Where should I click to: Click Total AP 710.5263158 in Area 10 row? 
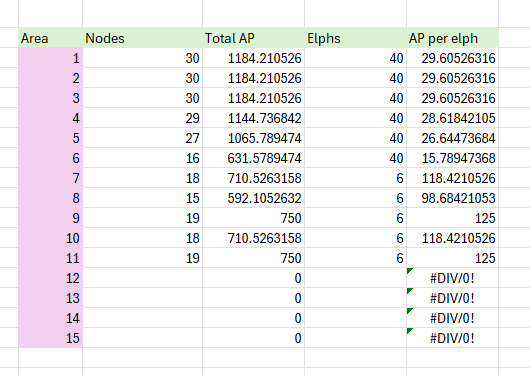pyautogui.click(x=254, y=238)
